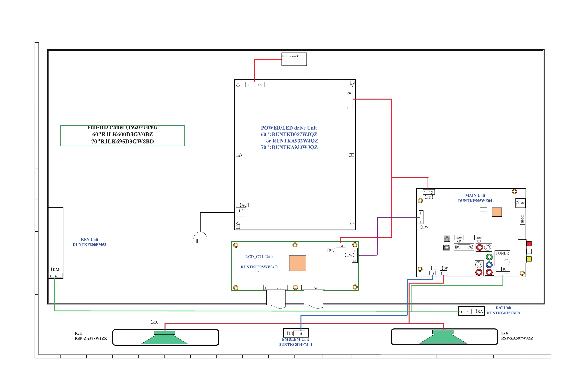Click the orange chip on LCD_CTL Unit

tap(297, 263)
